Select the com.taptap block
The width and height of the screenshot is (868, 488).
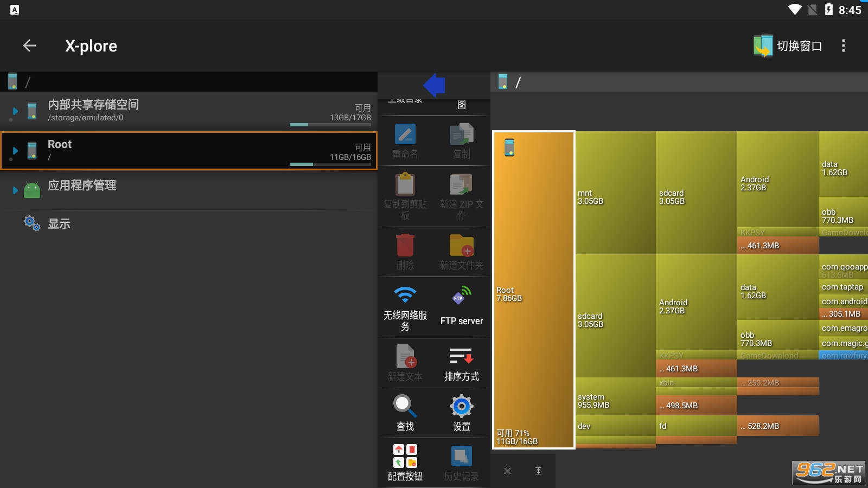(x=843, y=287)
